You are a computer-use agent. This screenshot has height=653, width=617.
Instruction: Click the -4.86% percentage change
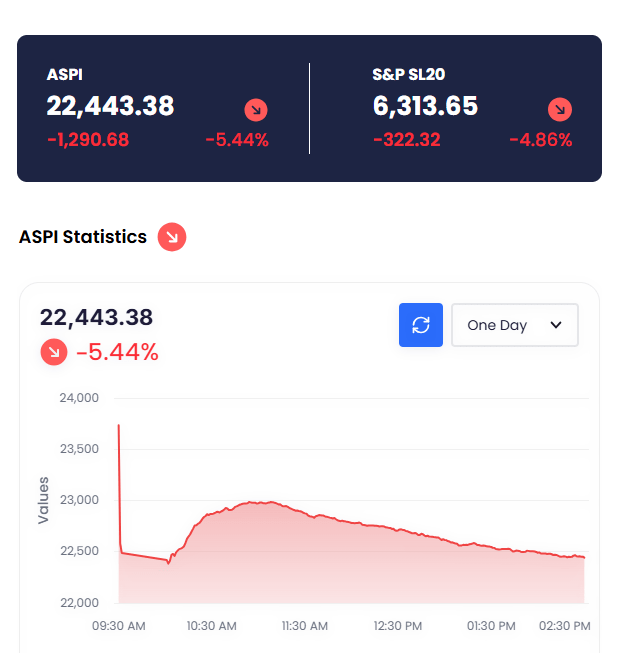pos(540,140)
